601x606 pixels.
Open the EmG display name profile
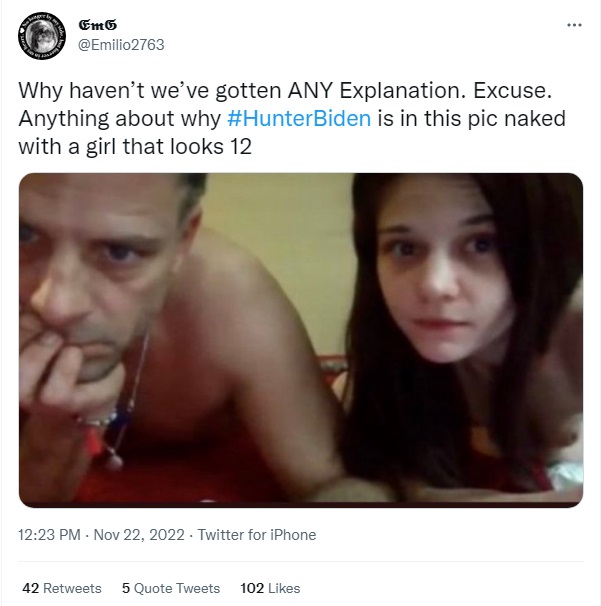pyautogui.click(x=97, y=25)
